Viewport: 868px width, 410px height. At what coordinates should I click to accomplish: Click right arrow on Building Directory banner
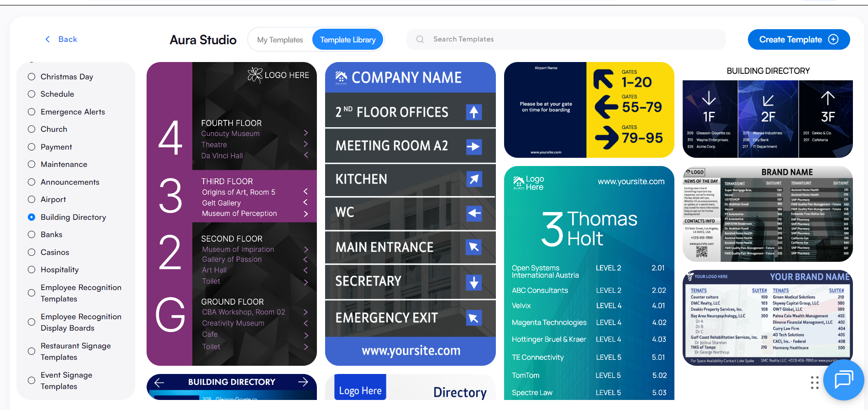click(303, 382)
